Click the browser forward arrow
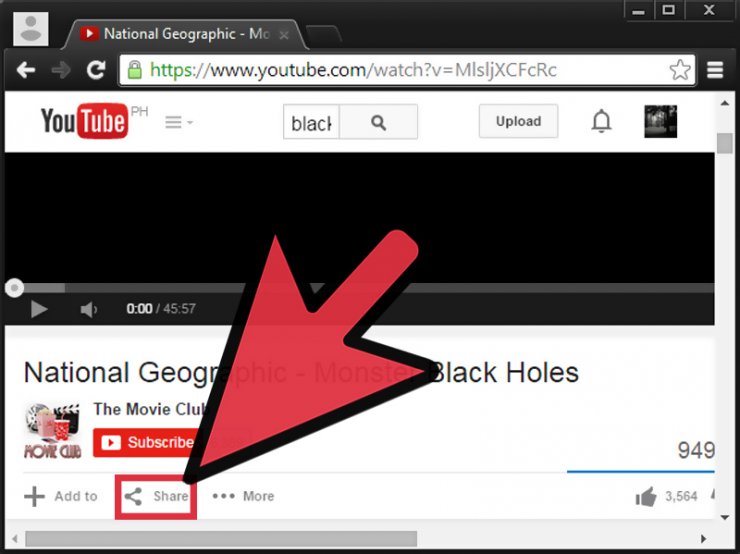This screenshot has height=554, width=740. pyautogui.click(x=61, y=70)
